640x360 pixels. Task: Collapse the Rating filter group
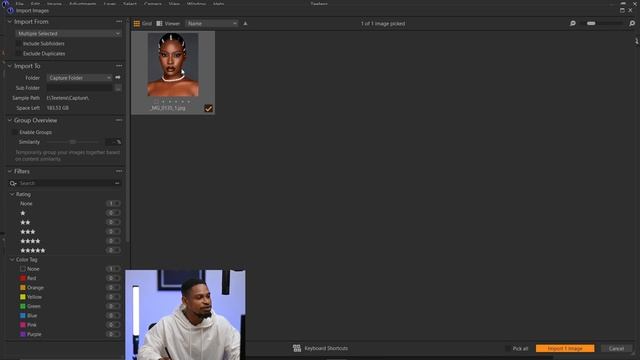(12, 194)
